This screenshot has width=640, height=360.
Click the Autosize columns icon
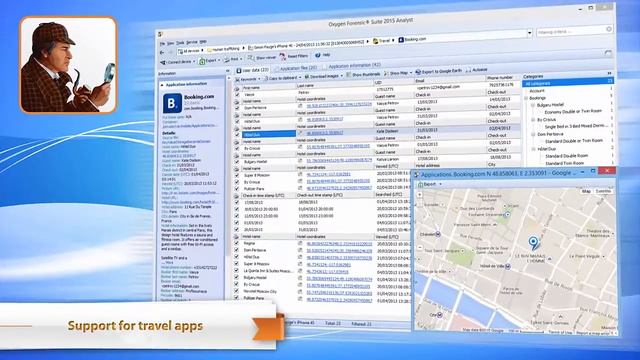pos(468,70)
